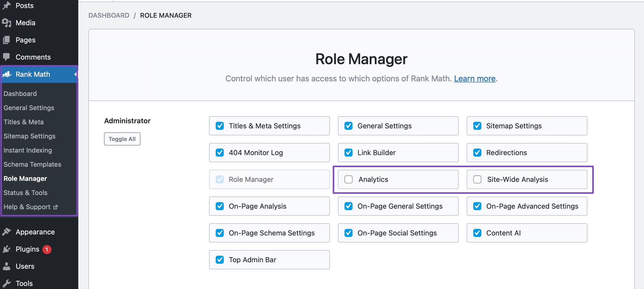Screen dimensions: 644x289
Task: Open the Dashboard submenu item
Action: [20, 93]
